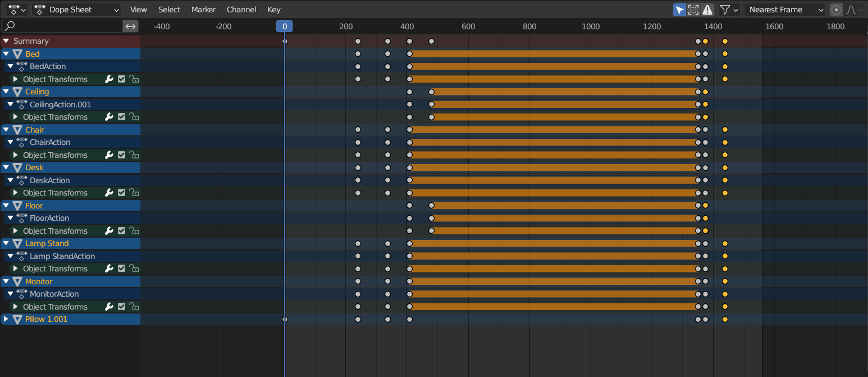Image resolution: width=868 pixels, height=377 pixels.
Task: Open the Marker menu
Action: [203, 10]
